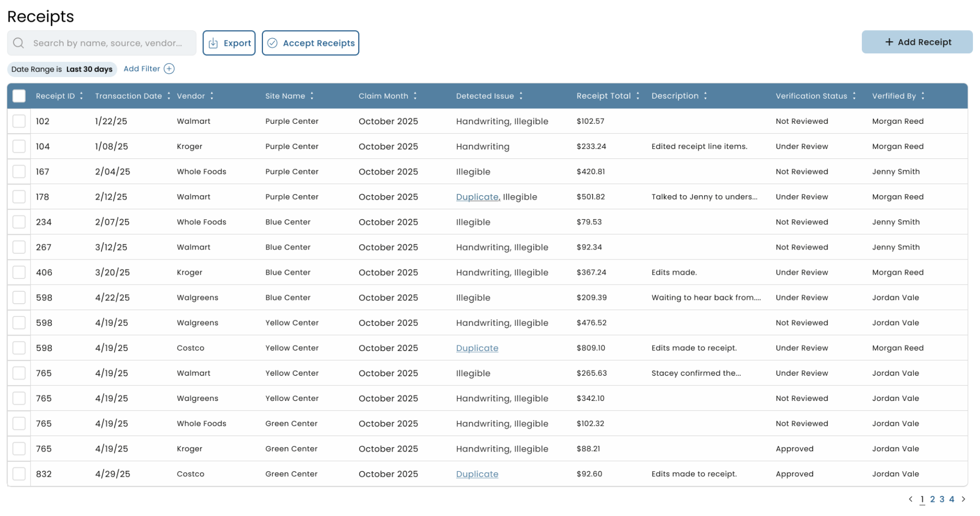The width and height of the screenshot is (980, 516).
Task: Click receipt ID 267
Action: click(44, 247)
